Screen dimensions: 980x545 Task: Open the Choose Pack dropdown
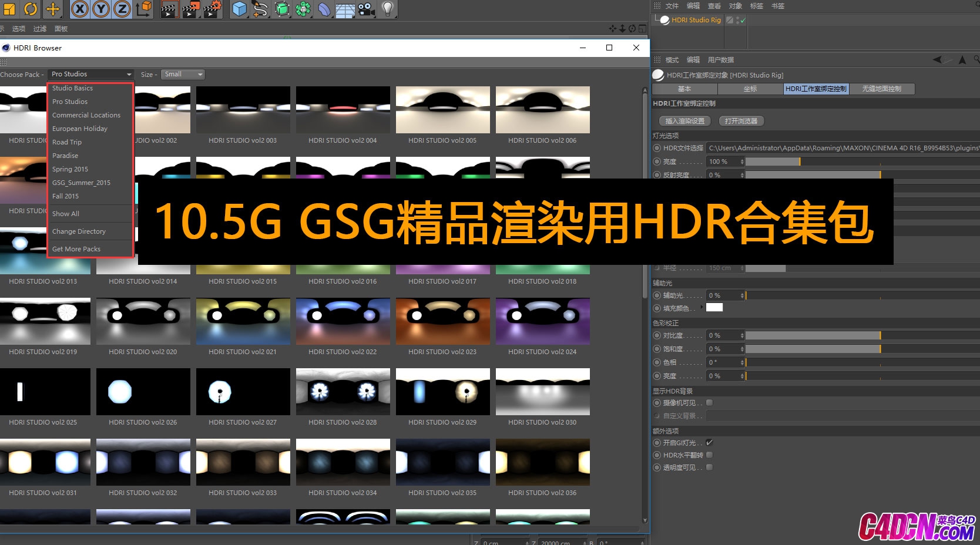click(x=90, y=75)
